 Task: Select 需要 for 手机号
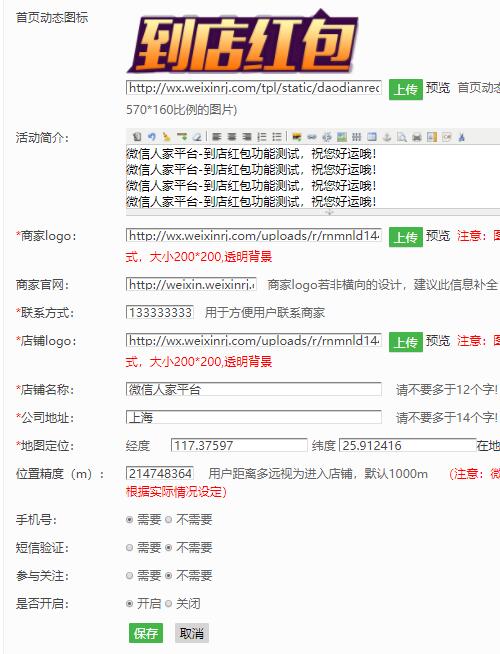tap(129, 520)
